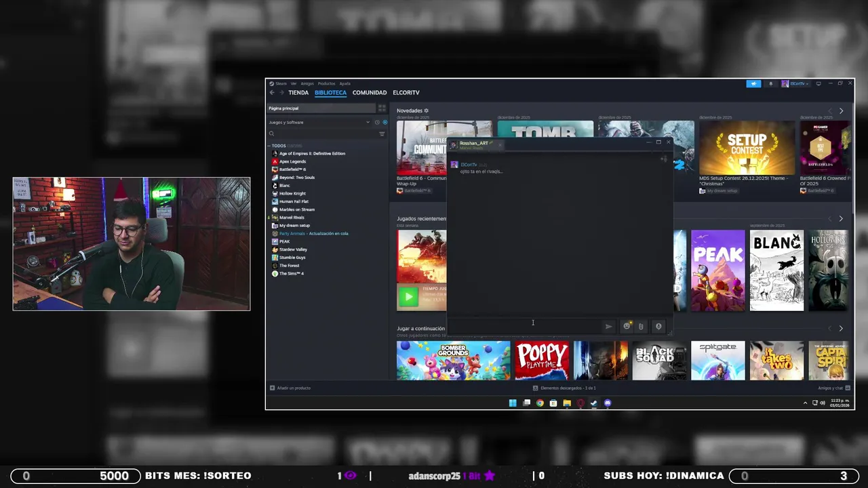Open the Ver menu
Image resolution: width=868 pixels, height=488 pixels.
294,83
